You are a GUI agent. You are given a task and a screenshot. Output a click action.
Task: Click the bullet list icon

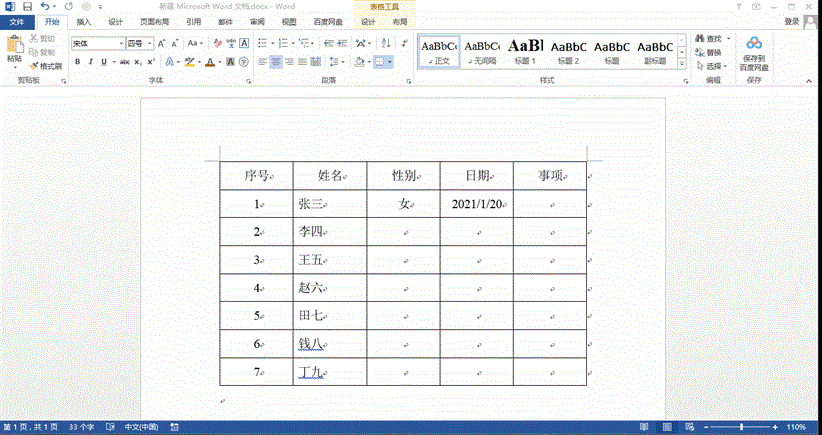(262, 43)
